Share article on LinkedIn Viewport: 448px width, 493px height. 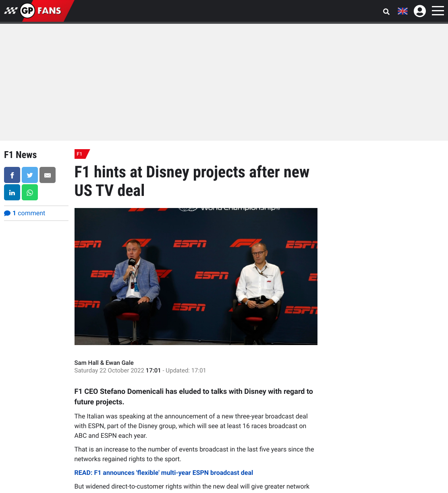[x=12, y=192]
